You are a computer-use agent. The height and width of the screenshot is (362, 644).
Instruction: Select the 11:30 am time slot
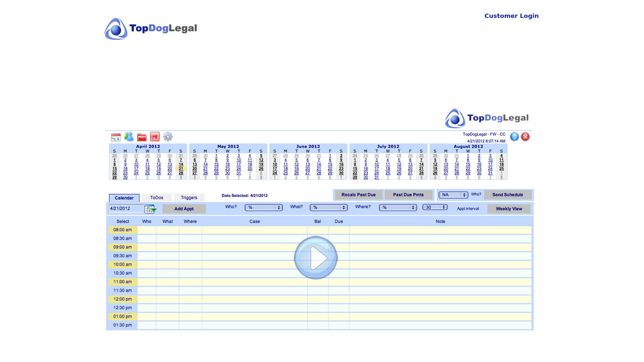point(123,290)
